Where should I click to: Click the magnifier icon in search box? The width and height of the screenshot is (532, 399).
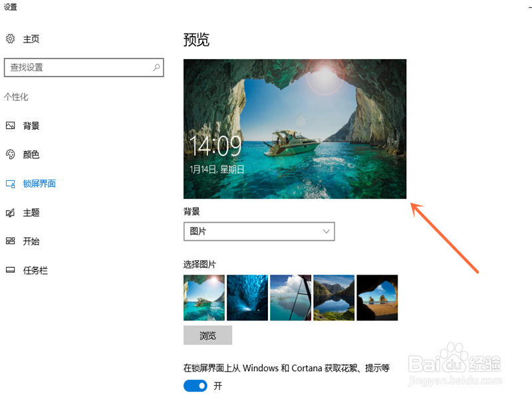[156, 67]
